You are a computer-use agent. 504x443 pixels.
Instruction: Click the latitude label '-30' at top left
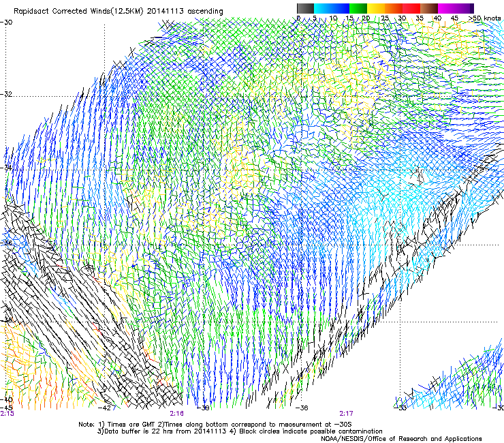(x=6, y=22)
